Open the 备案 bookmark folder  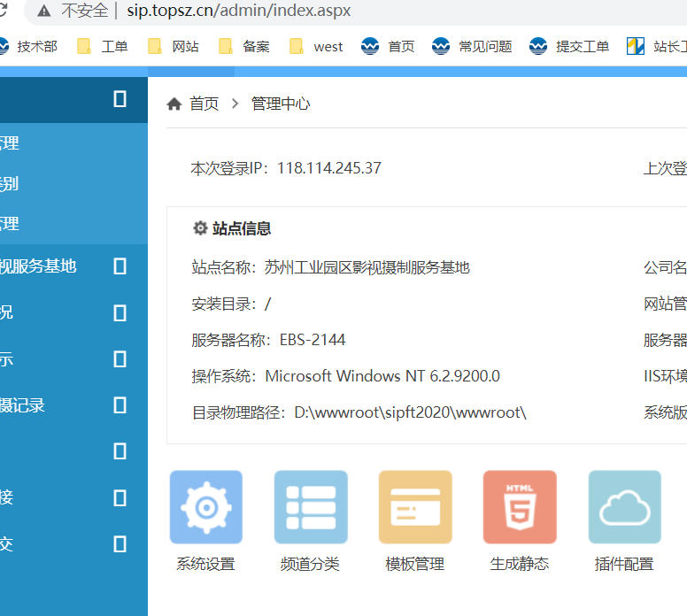click(x=244, y=46)
